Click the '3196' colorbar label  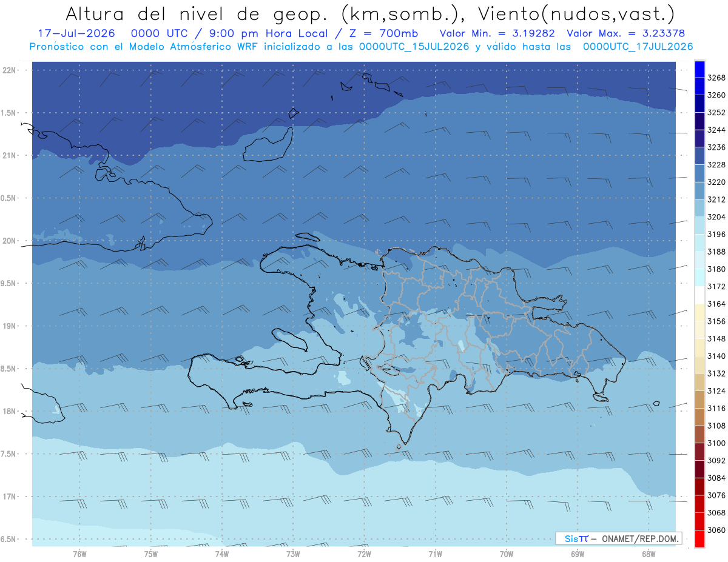(x=716, y=234)
